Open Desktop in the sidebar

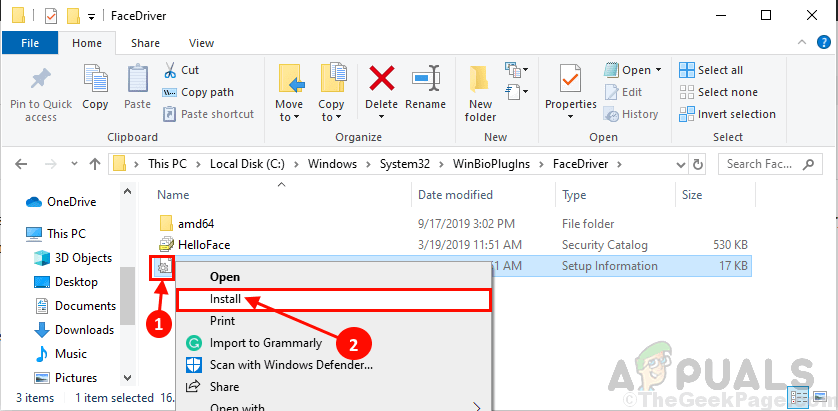click(66, 282)
